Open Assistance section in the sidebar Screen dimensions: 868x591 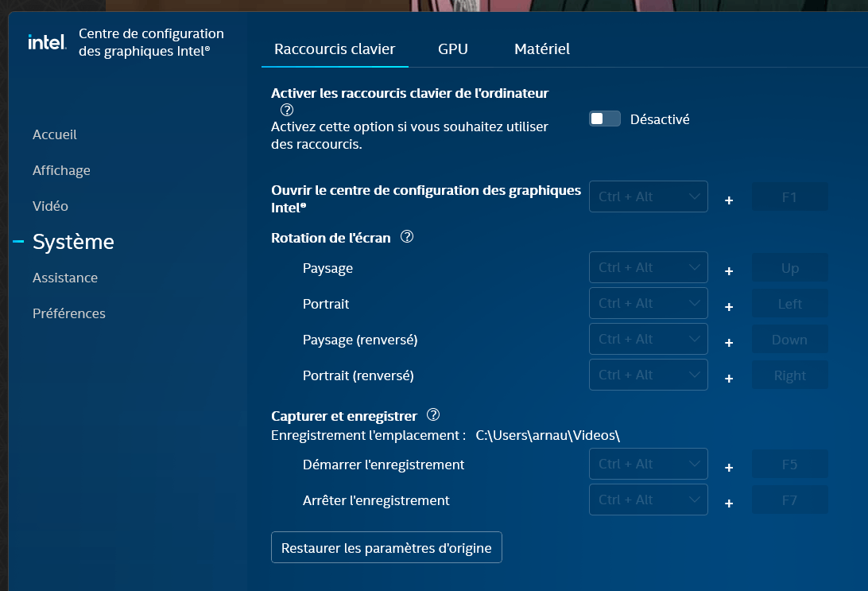tap(64, 278)
